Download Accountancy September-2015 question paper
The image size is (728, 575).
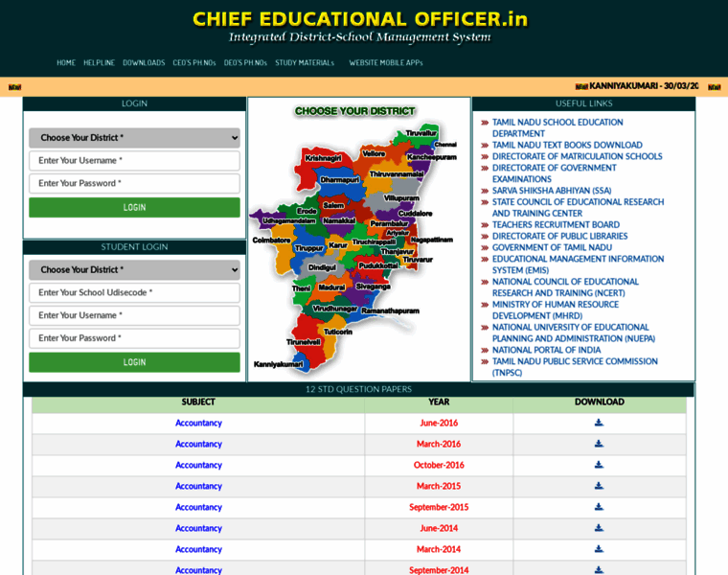(599, 507)
